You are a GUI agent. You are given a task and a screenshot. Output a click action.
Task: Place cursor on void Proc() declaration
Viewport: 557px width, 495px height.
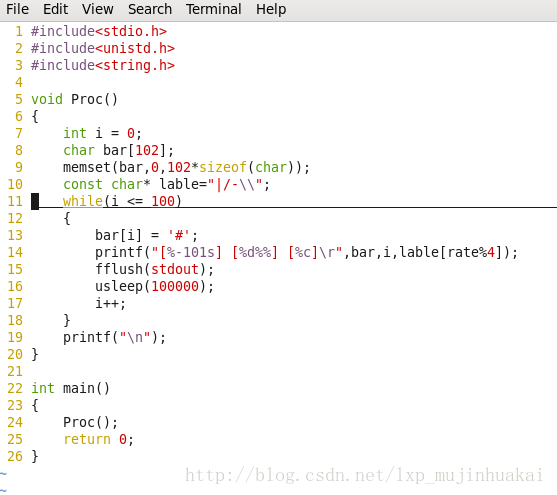(x=74, y=99)
